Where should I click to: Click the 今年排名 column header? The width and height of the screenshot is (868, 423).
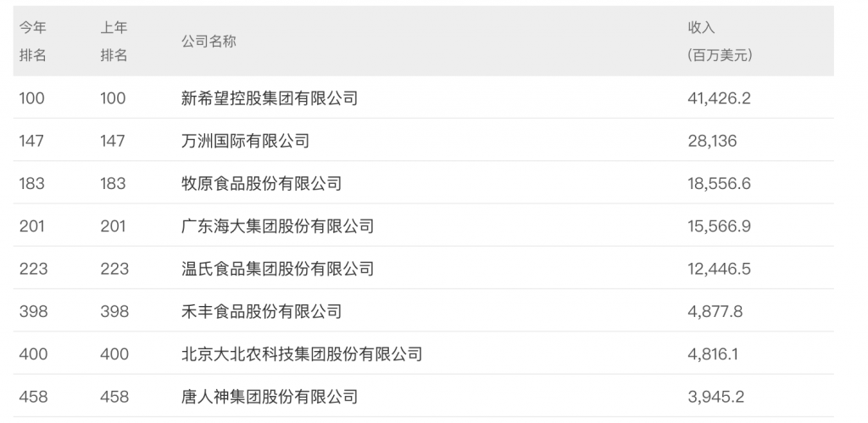point(33,41)
